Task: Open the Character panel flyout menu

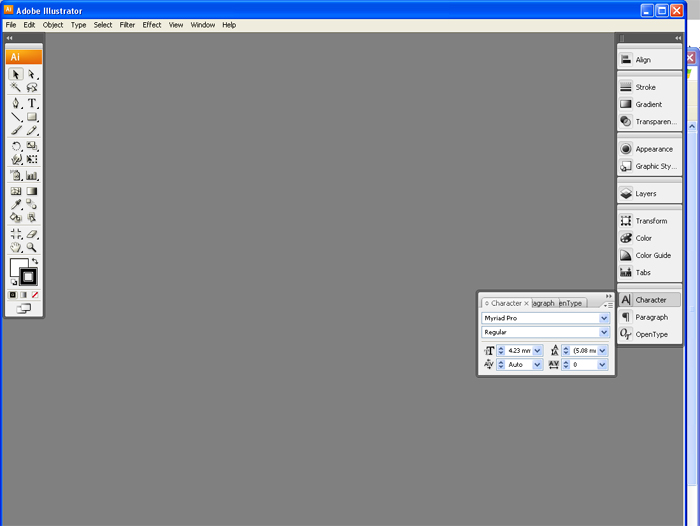Action: point(608,305)
